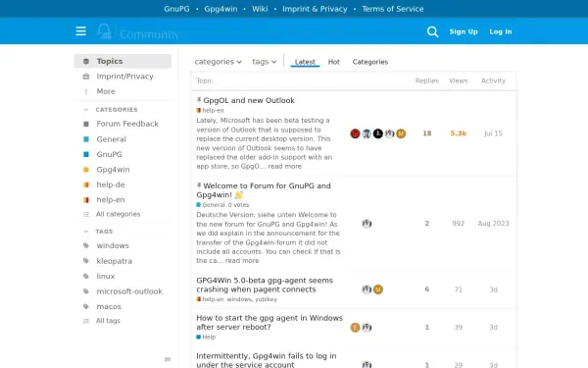This screenshot has height=368, width=588.
Task: Click gold M avatar in GPG4Win 5.0-beta topic
Action: [378, 289]
